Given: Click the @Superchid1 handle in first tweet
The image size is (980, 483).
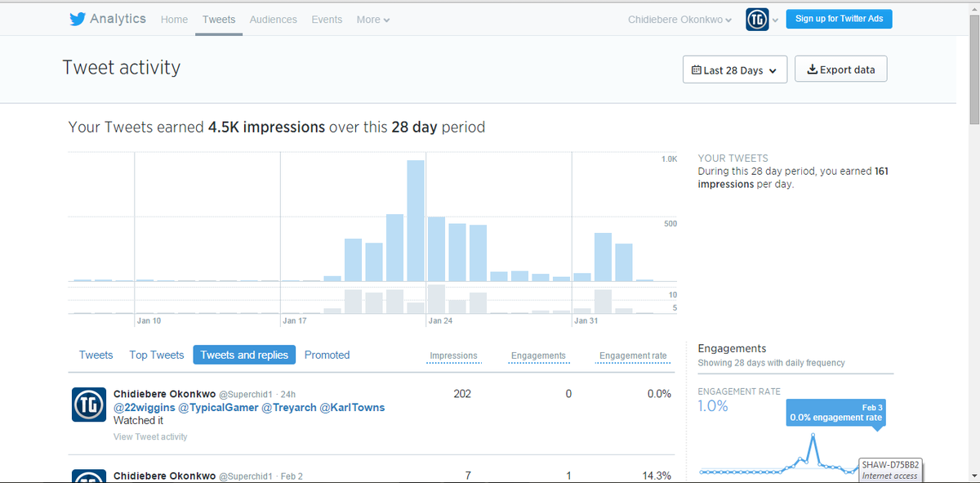Looking at the screenshot, I should click(244, 394).
